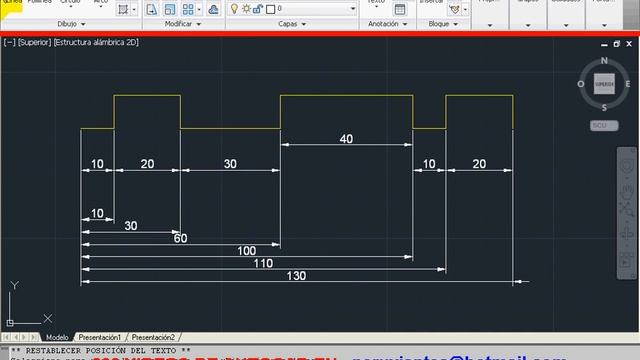The width and height of the screenshot is (640, 360).
Task: Open the steering wheel in navigation bar
Action: point(627,166)
